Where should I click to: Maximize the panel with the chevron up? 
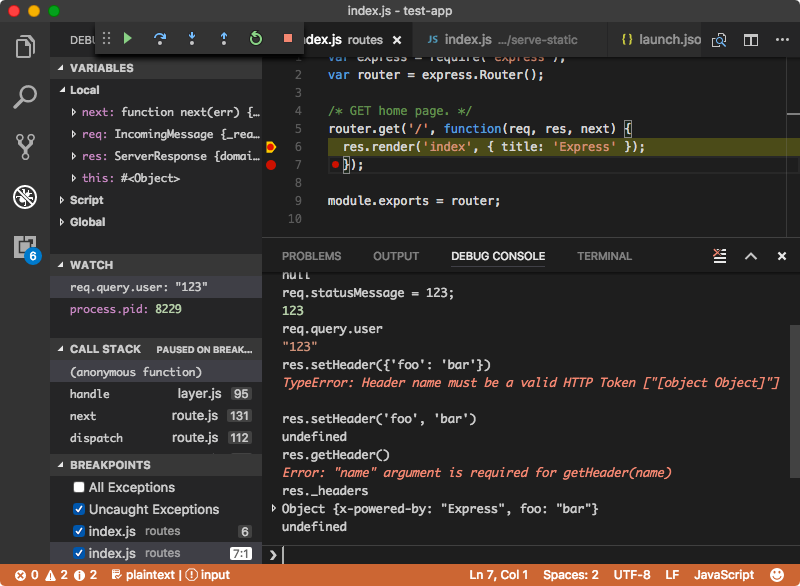pyautogui.click(x=751, y=256)
